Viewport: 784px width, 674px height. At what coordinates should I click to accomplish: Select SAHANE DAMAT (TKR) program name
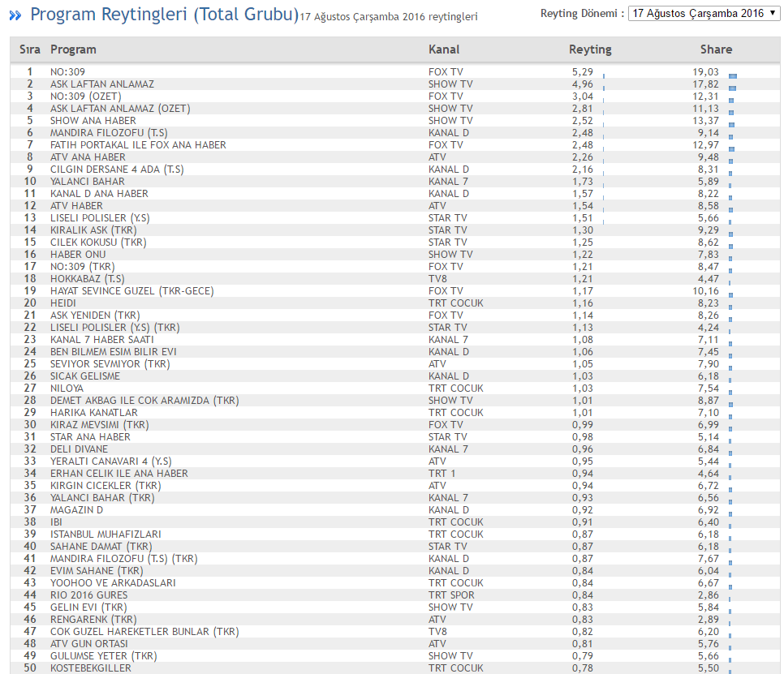101,546
